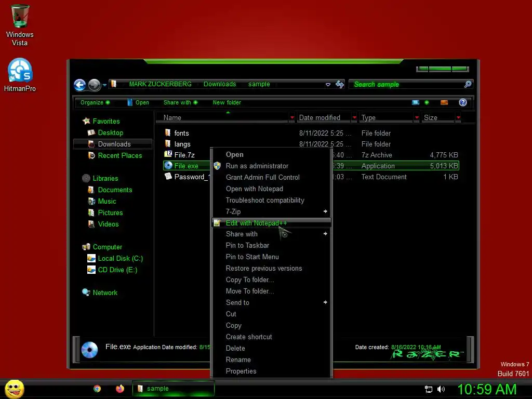Select the fonts folder icon
This screenshot has height=399, width=532.
pos(168,132)
